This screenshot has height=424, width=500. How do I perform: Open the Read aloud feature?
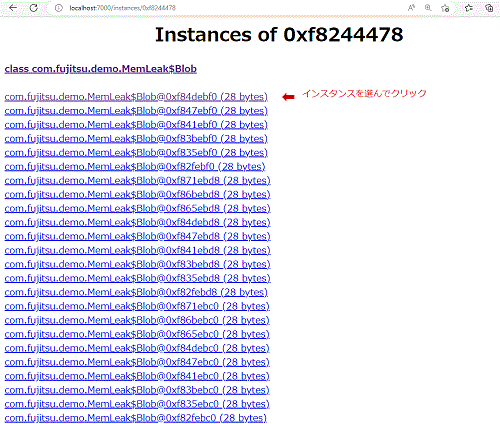pyautogui.click(x=411, y=8)
